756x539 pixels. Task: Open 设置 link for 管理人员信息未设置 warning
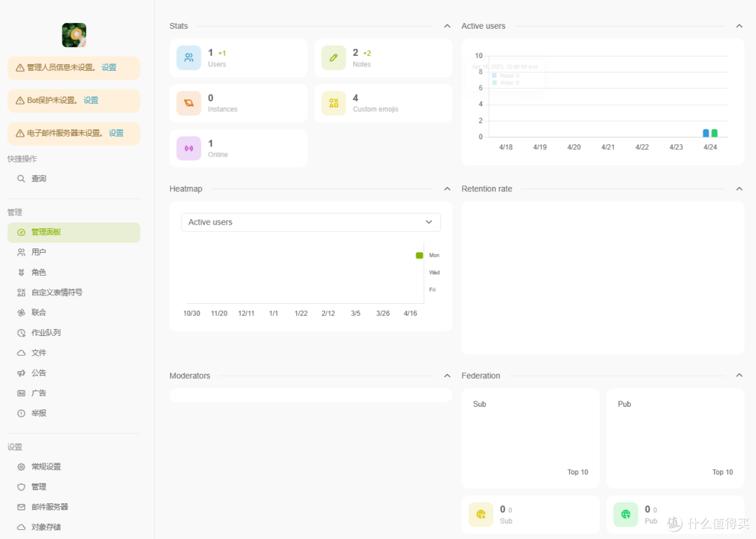109,67
